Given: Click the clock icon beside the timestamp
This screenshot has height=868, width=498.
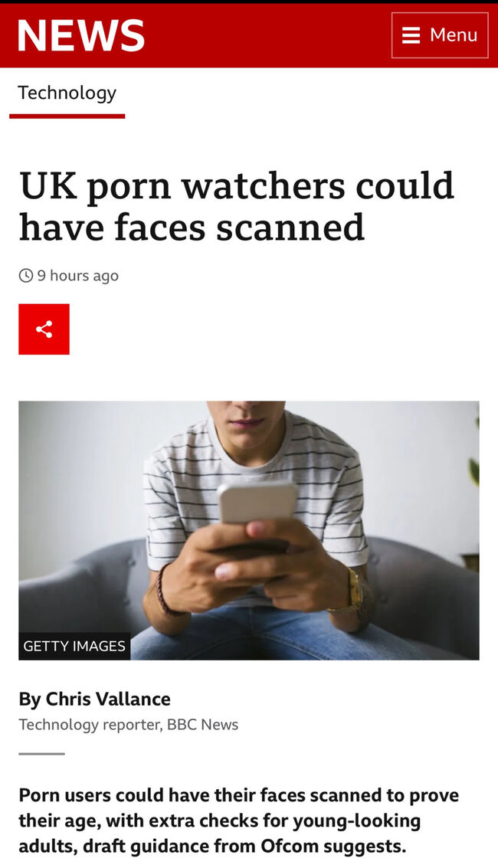Looking at the screenshot, I should coord(26,275).
